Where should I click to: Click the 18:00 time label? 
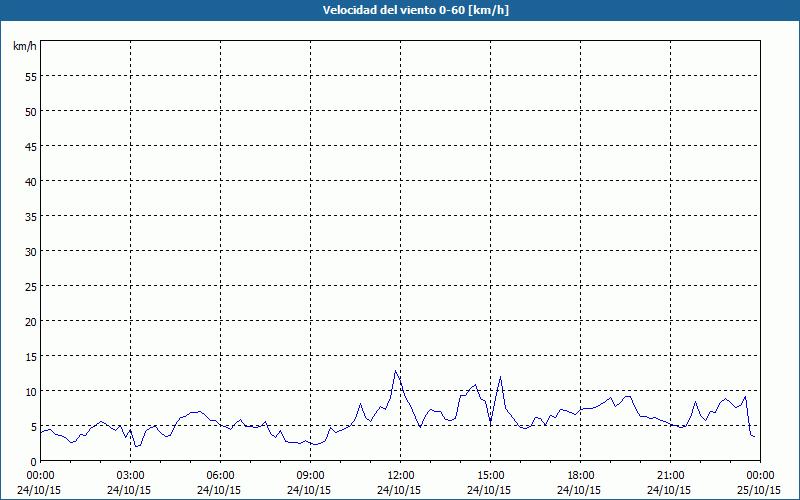581,476
